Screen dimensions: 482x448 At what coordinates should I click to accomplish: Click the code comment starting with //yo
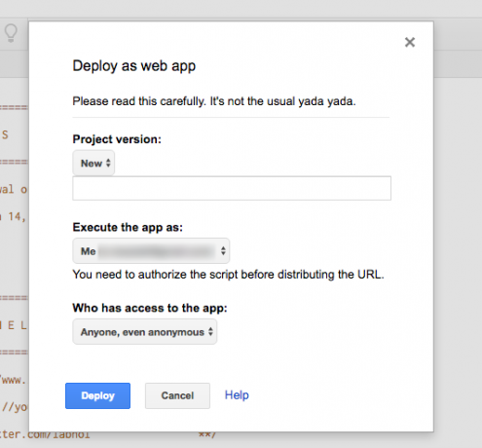click(15, 407)
